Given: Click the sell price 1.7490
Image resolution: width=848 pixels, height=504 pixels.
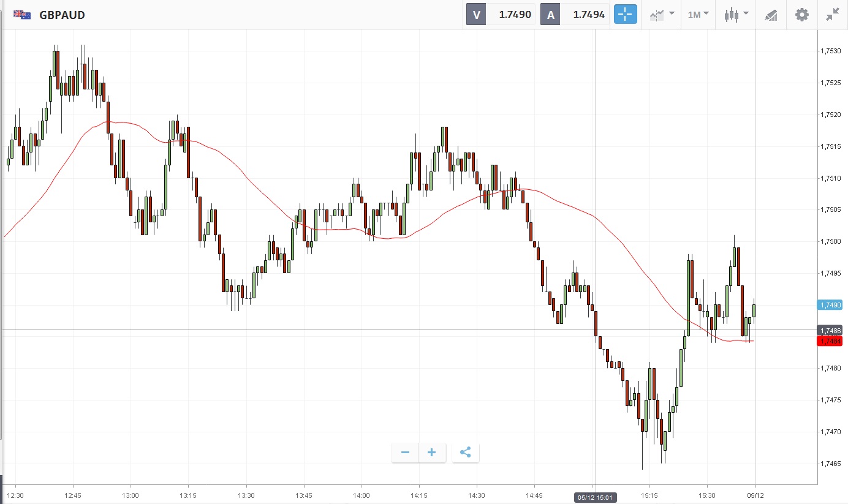Looking at the screenshot, I should (x=515, y=15).
